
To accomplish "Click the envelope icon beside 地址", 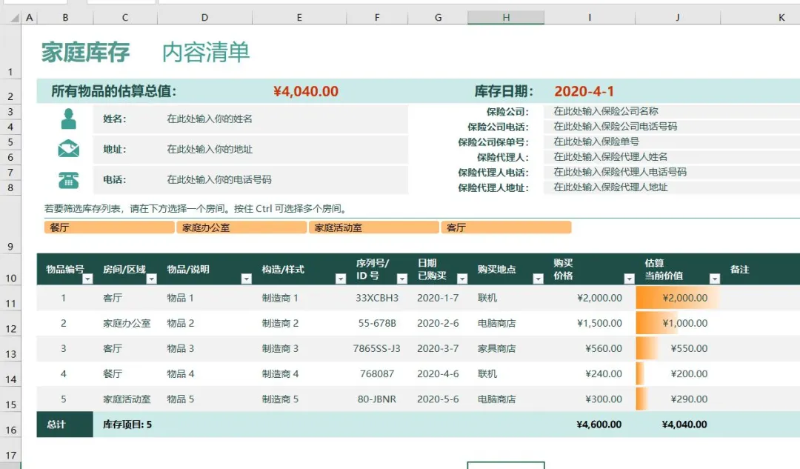I will click(68, 150).
